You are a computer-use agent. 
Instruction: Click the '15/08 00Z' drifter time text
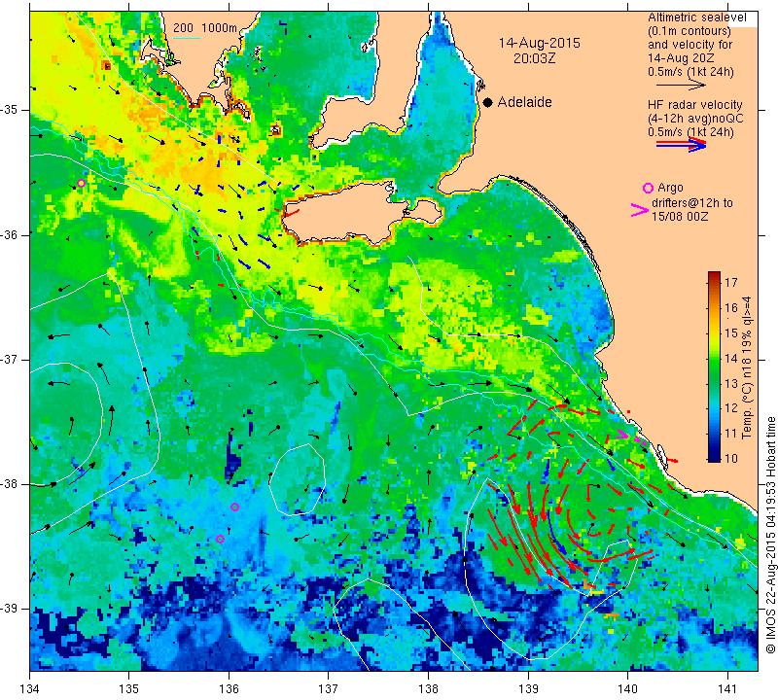[x=680, y=217]
